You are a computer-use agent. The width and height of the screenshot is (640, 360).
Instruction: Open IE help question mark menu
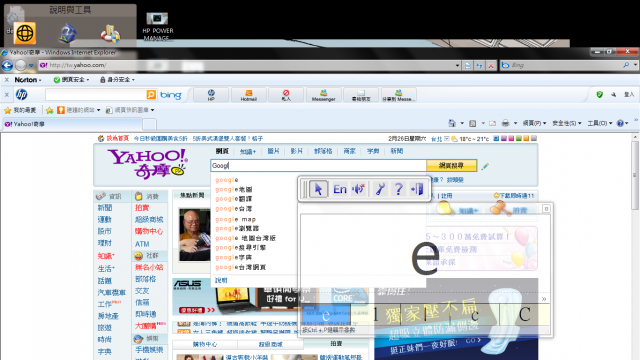pos(622,123)
